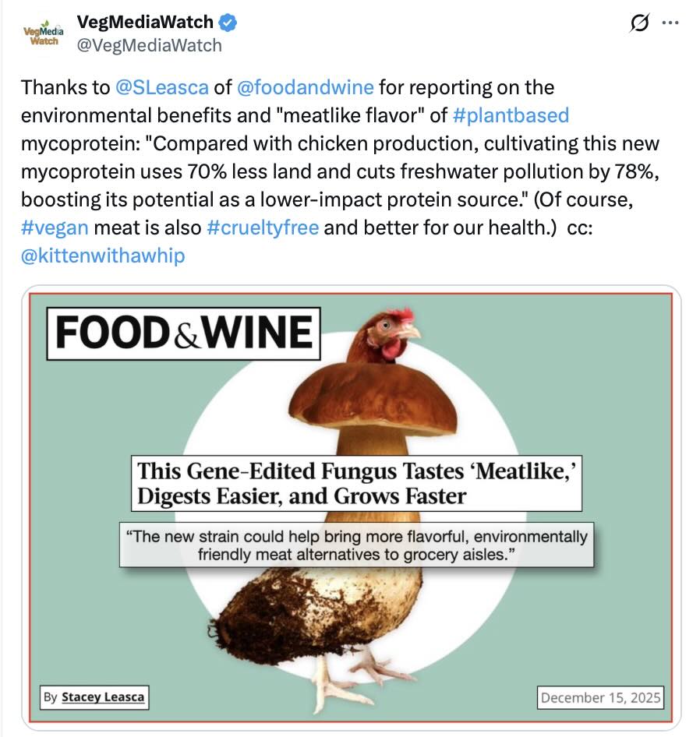Select the #plantbased hashtag

coord(511,116)
